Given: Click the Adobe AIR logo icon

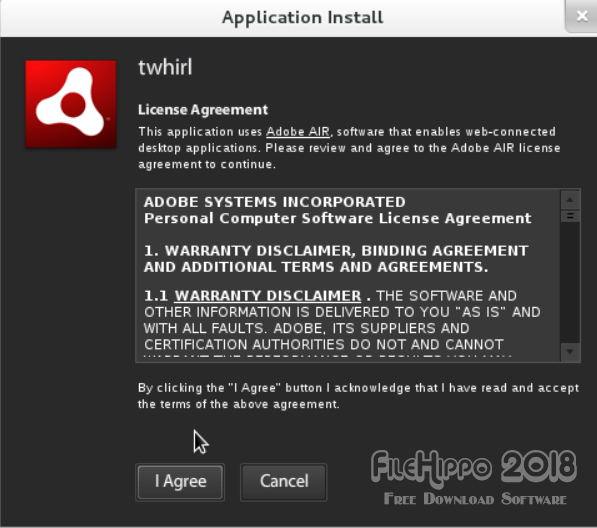Looking at the screenshot, I should 71,104.
